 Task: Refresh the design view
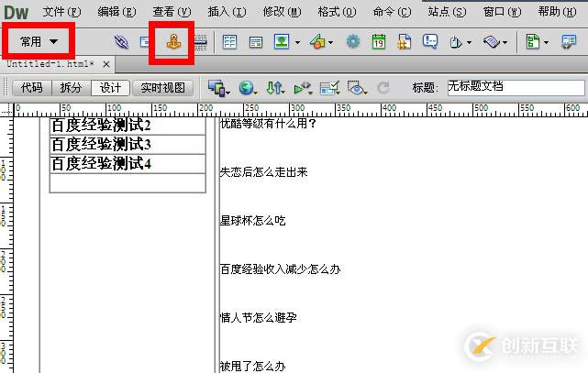(x=383, y=88)
